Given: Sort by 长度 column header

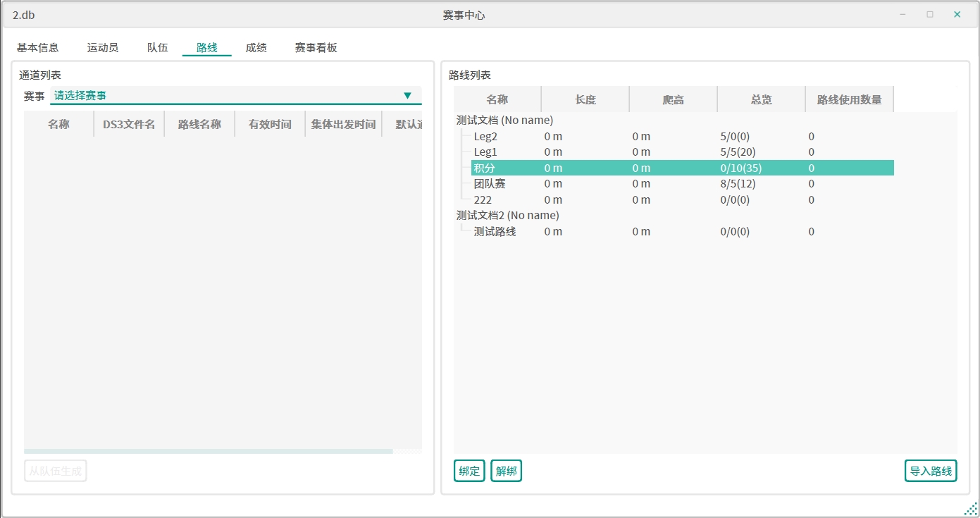Looking at the screenshot, I should tap(585, 100).
